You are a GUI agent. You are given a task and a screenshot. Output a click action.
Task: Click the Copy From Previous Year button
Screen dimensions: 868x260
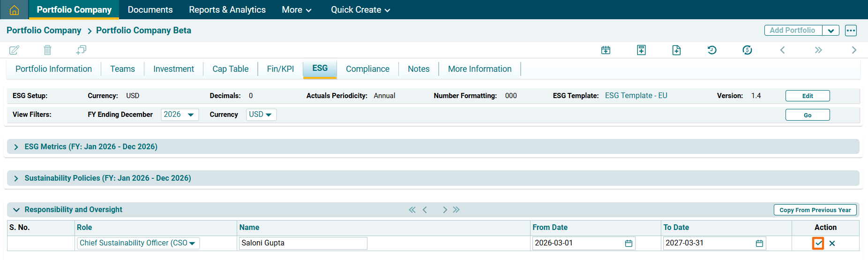point(815,210)
